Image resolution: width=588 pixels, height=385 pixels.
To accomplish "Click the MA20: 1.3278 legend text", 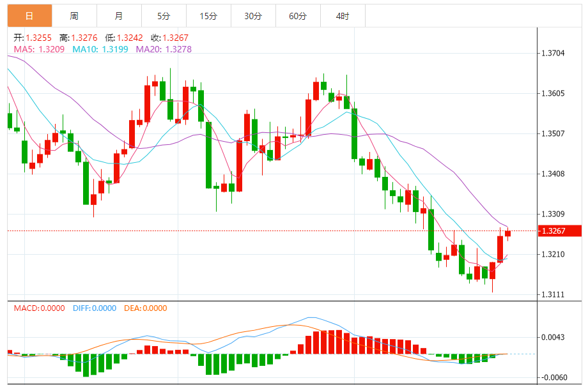I will (164, 49).
